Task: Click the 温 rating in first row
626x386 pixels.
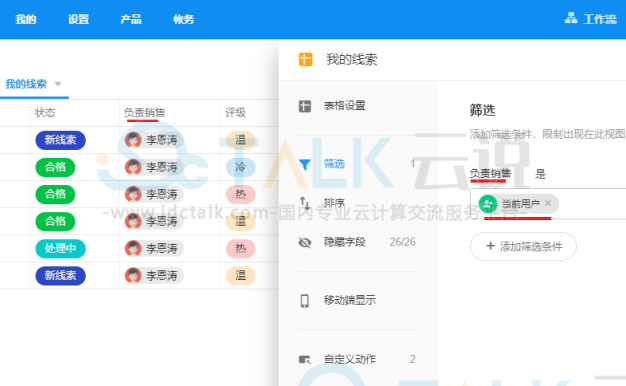Action: click(x=240, y=140)
